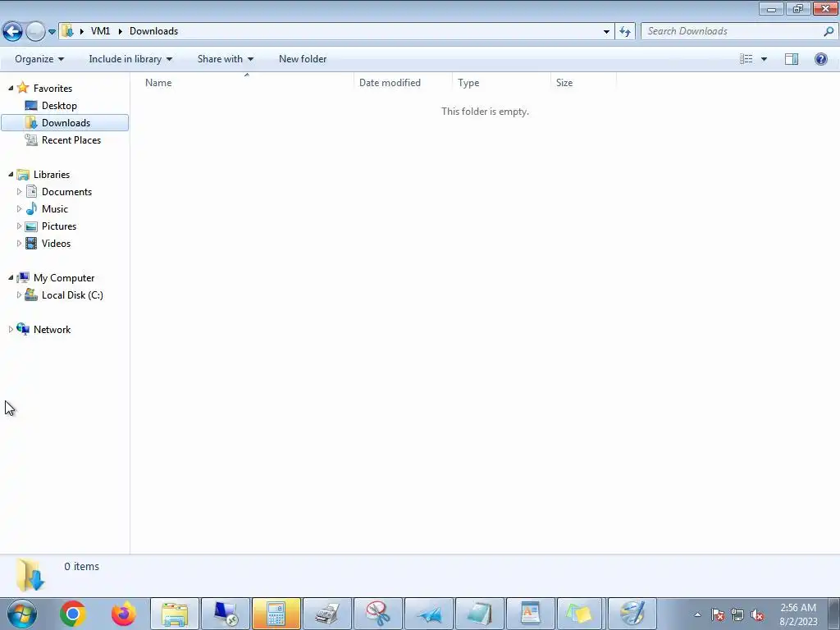Open Remote Desktop Connection from taskbar

coord(226,614)
